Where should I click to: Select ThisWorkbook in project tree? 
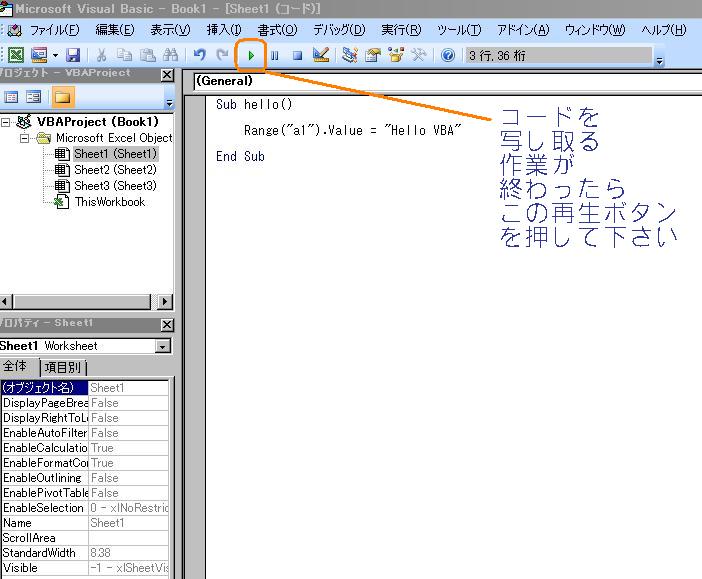point(110,202)
